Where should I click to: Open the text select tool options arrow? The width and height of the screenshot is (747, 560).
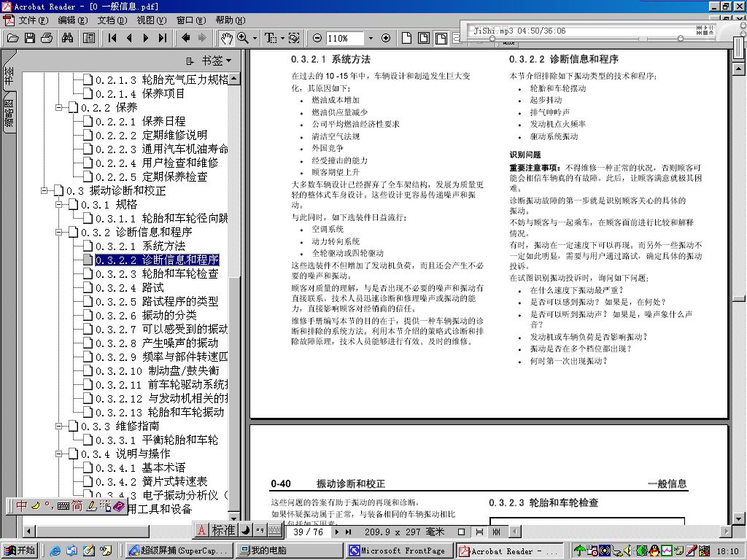282,38
